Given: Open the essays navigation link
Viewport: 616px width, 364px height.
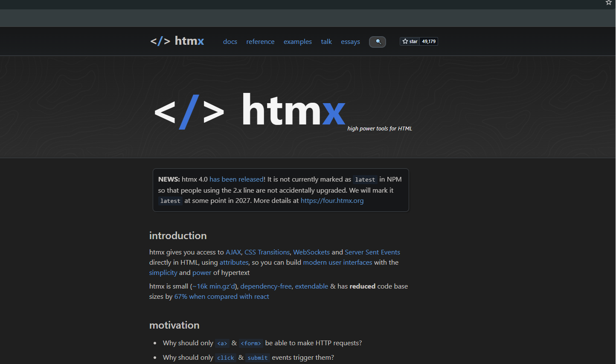Looking at the screenshot, I should (350, 41).
